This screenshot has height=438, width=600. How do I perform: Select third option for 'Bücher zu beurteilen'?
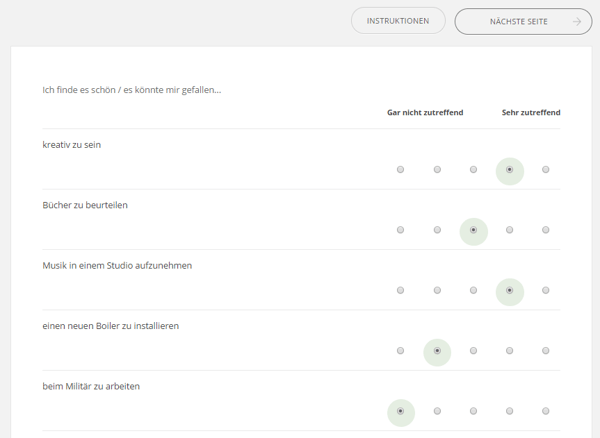pyautogui.click(x=473, y=230)
